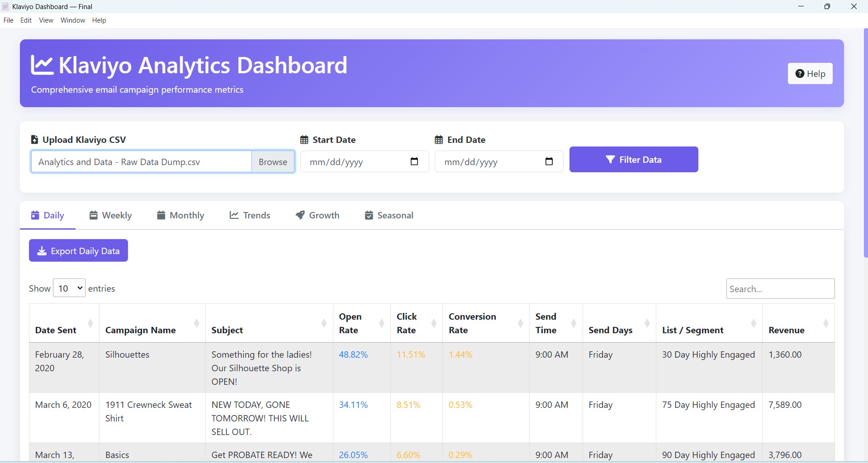Open the Show entries dropdown
This screenshot has height=463, width=868.
click(x=68, y=288)
